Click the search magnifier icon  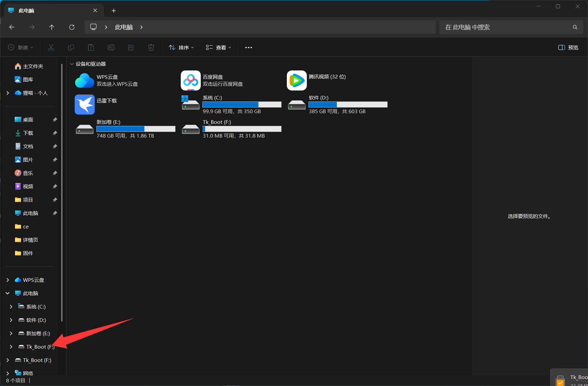click(575, 27)
